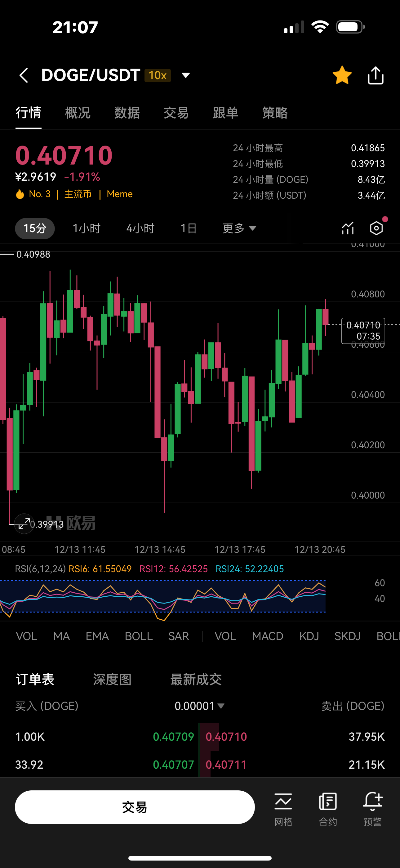400x868 pixels.
Task: Switch to the 策略 tab
Action: [275, 113]
